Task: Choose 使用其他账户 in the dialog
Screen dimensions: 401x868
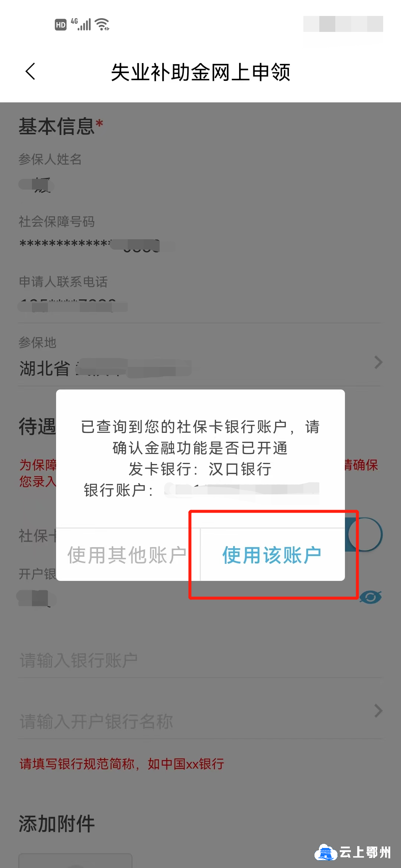Action: (x=127, y=555)
